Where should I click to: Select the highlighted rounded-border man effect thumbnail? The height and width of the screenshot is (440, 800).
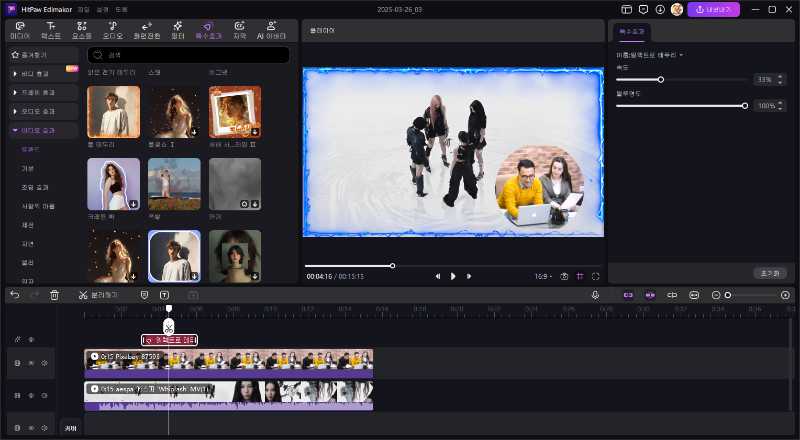174,256
